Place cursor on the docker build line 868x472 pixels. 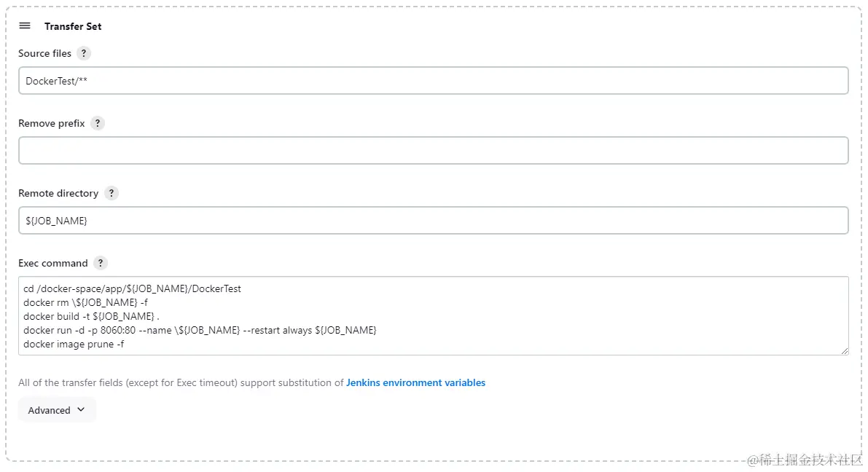[x=91, y=316]
